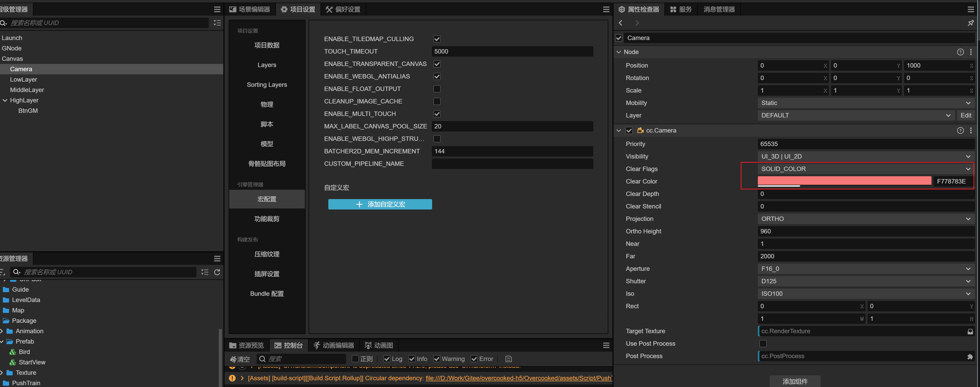
Task: Disable the ENABLE_TILEDMAP_CULLING checkbox
Action: click(437, 39)
